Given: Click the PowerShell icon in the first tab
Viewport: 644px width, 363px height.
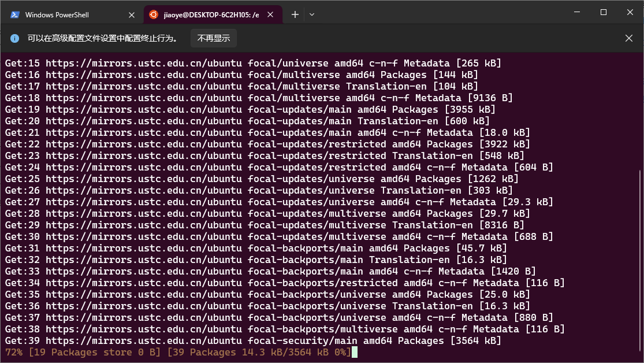Looking at the screenshot, I should tap(14, 14).
